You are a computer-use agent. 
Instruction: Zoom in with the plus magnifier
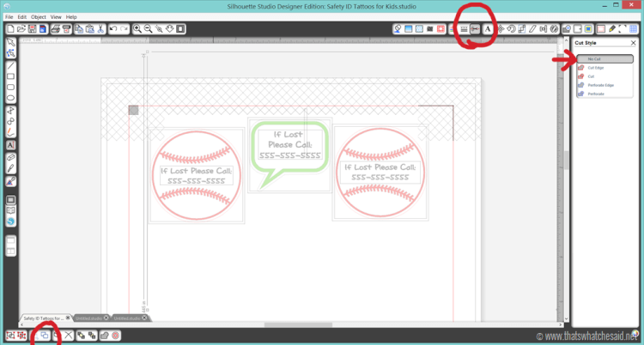coord(137,29)
